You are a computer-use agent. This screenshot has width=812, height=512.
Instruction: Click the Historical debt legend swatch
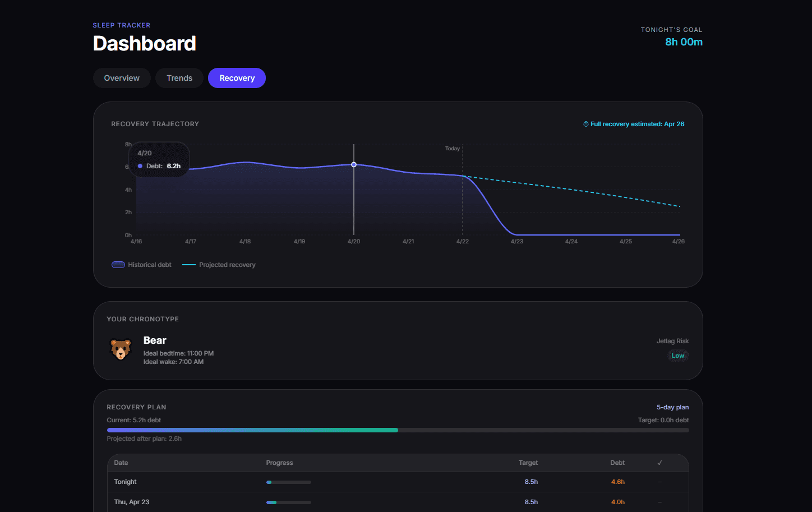point(118,265)
